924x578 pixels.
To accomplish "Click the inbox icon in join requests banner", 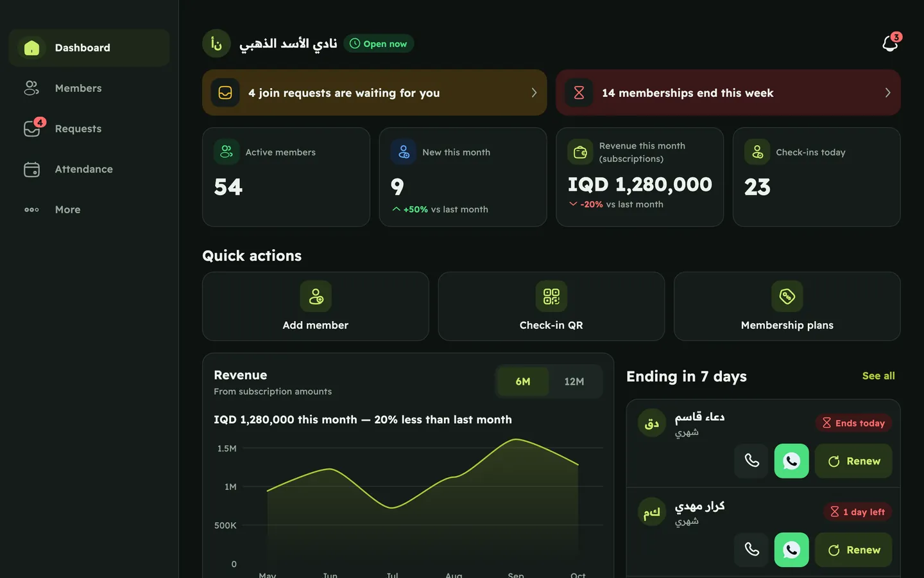I will (225, 92).
